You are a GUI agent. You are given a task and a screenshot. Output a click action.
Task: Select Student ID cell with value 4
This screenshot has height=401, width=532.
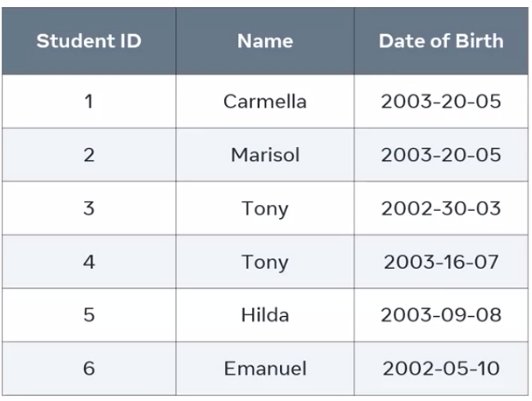(88, 261)
